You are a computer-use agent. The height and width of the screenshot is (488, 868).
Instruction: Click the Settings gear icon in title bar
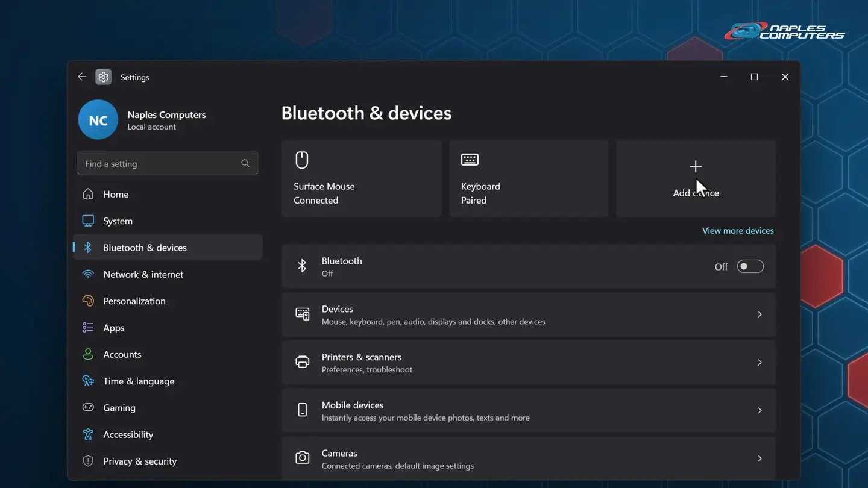[x=103, y=77]
